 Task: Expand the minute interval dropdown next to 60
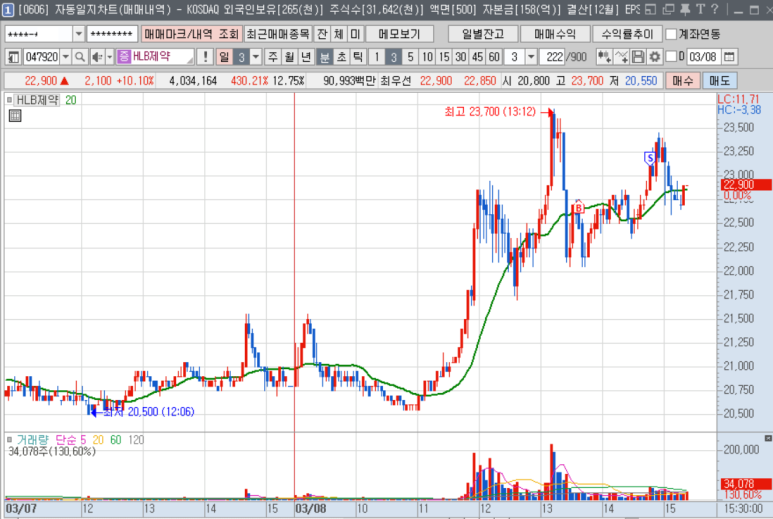[530, 57]
